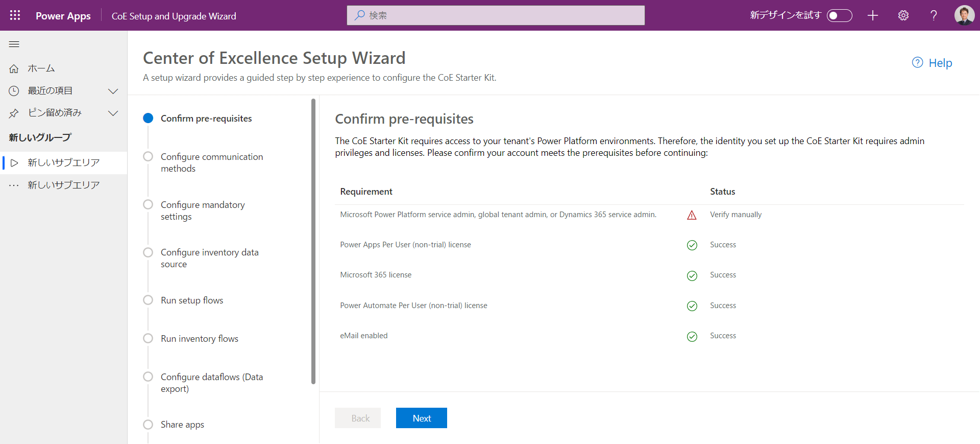Click the Help circle question icon
The height and width of the screenshot is (444, 980).
tap(917, 62)
